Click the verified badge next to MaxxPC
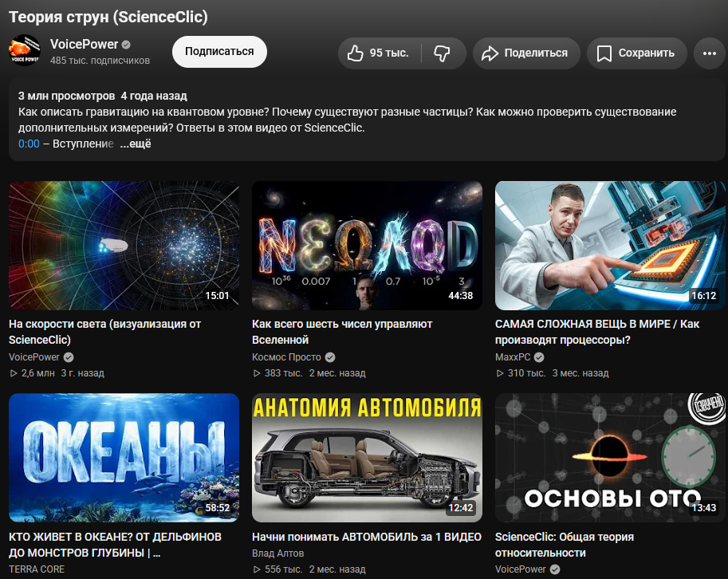The image size is (728, 579). (539, 357)
